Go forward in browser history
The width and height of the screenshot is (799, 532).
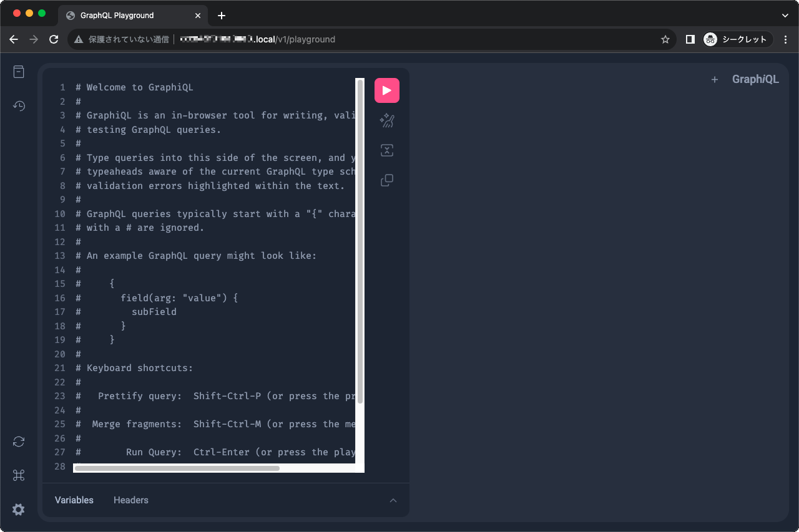click(34, 39)
